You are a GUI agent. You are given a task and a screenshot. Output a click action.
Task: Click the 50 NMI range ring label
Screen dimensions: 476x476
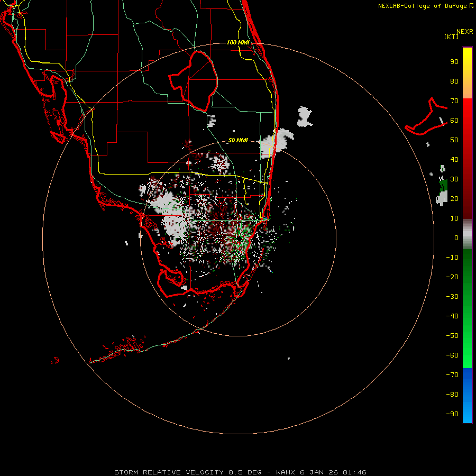[x=238, y=140]
